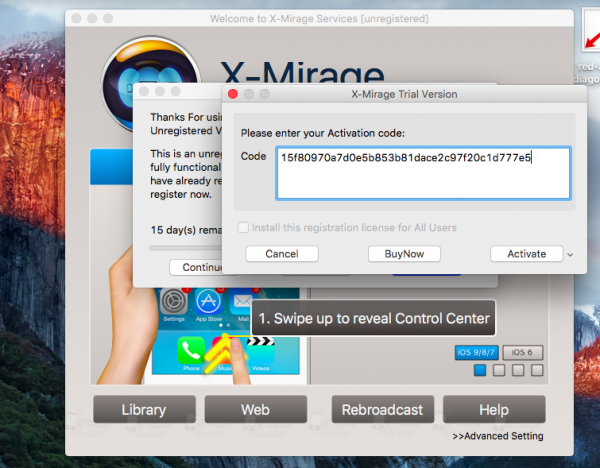
Task: Select the second step indicator square
Action: 499,370
